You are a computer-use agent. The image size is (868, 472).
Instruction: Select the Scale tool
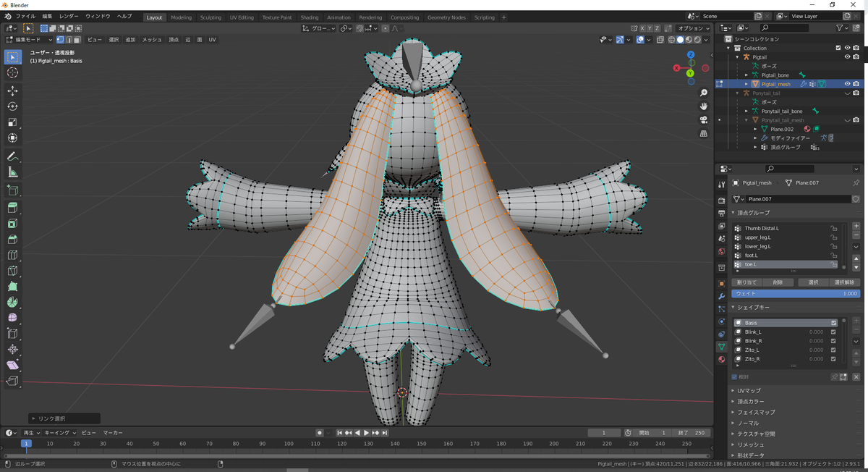(12, 122)
